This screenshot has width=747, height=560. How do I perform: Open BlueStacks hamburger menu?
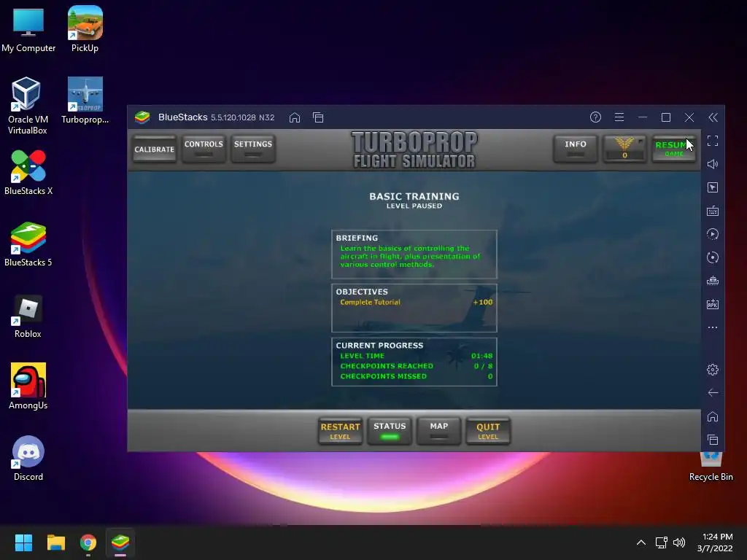[x=619, y=117]
